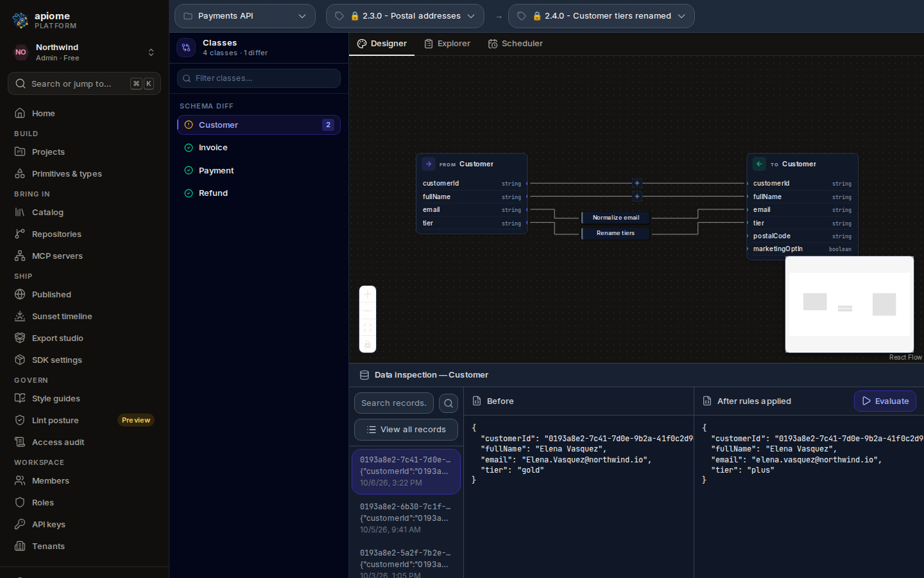Select the Refund class
The width and height of the screenshot is (924, 578).
coord(259,193)
